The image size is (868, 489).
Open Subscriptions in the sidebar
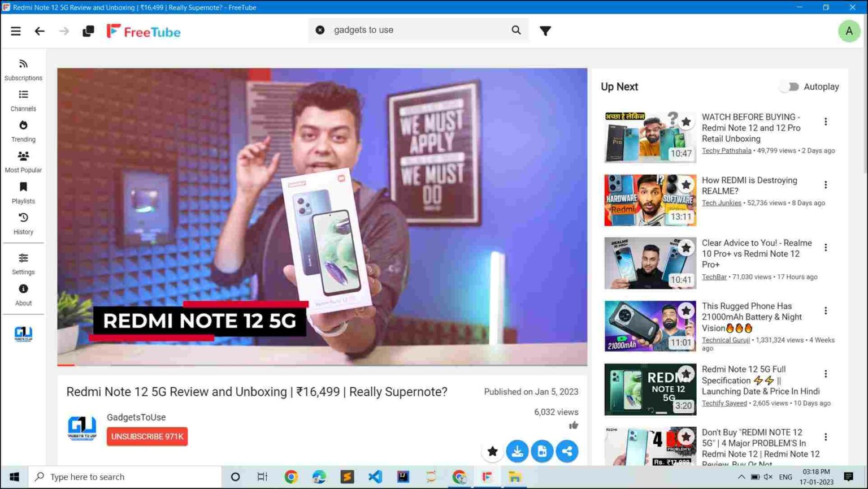(x=23, y=70)
